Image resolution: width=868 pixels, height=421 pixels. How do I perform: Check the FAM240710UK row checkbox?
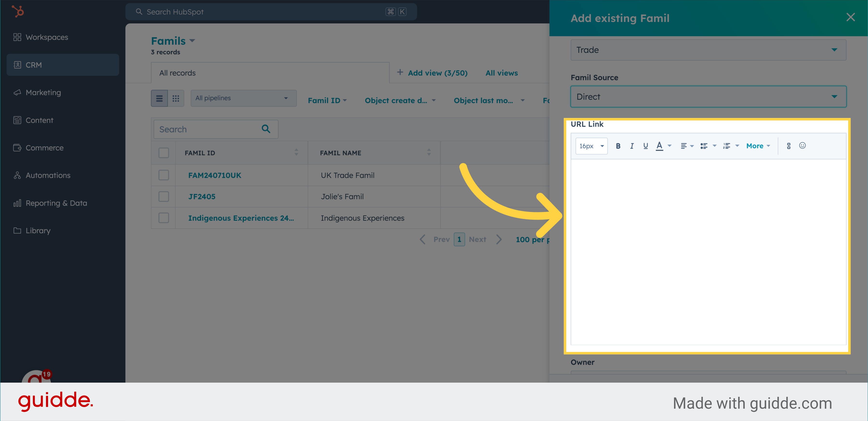pyautogui.click(x=163, y=175)
